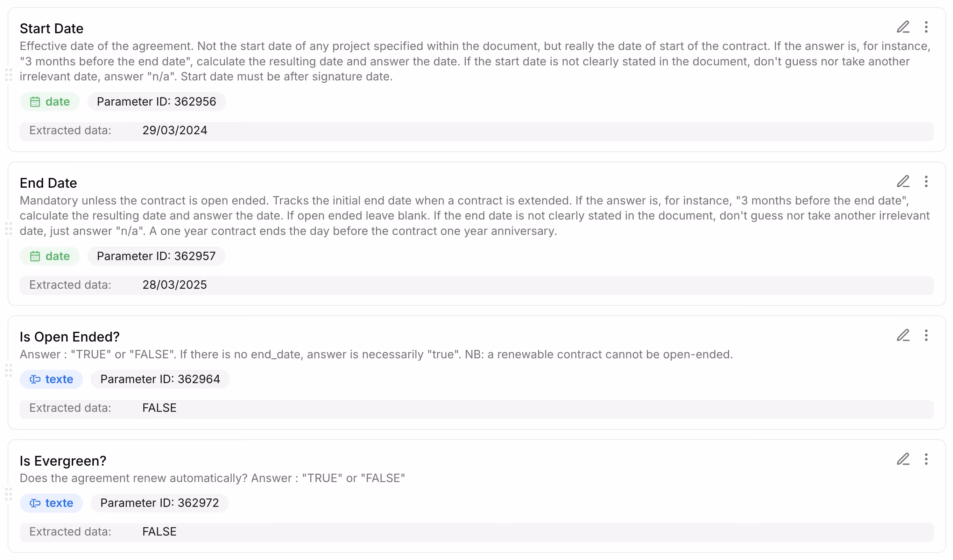Click the pencil icon on End Date card
This screenshot has width=953, height=560.
coord(903,182)
